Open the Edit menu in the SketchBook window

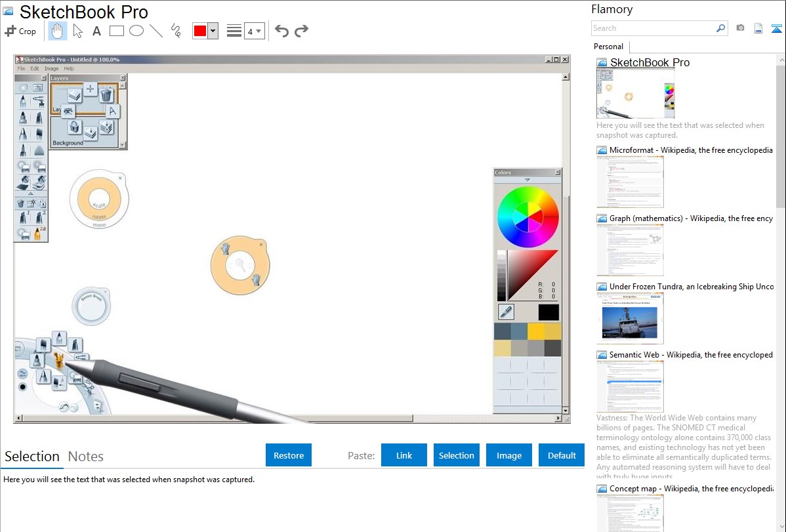click(x=35, y=68)
